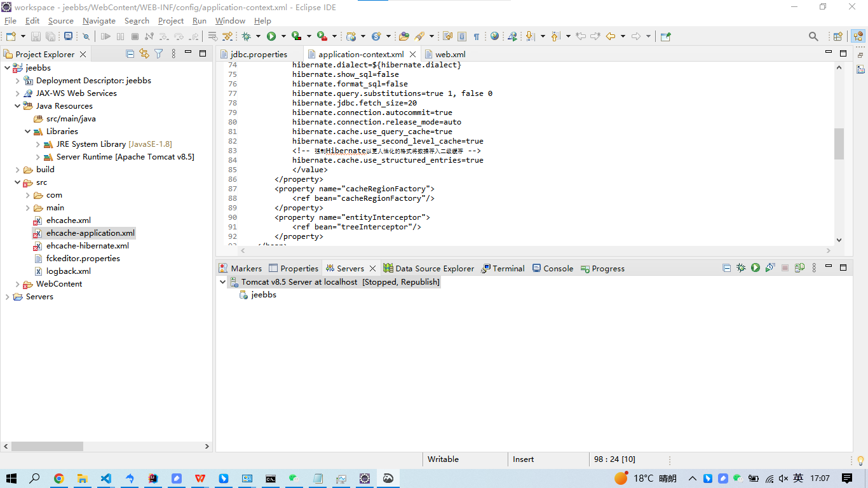
Task: Click the Search magnifier icon in toolbar
Action: click(x=813, y=37)
